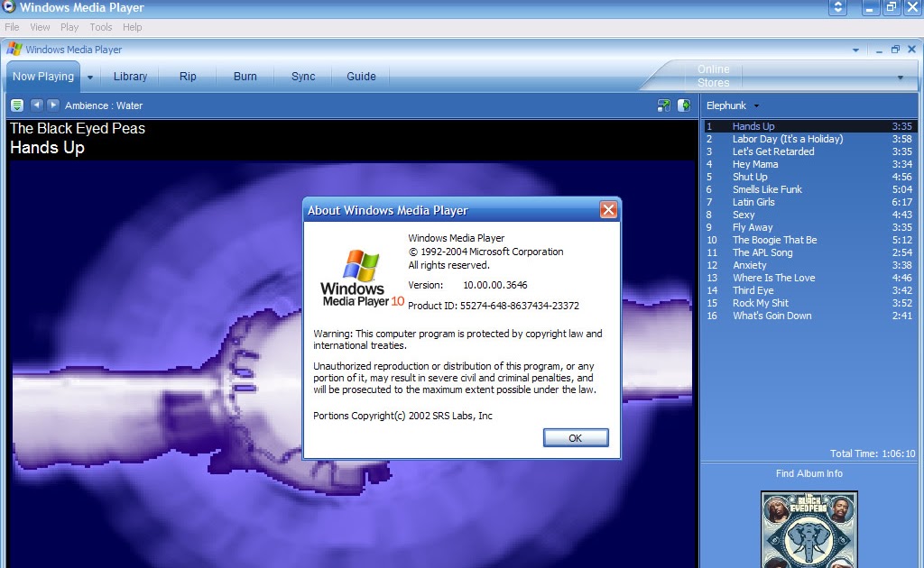Viewport: 924px width, 568px height.
Task: Select The APL Song track
Action: point(809,252)
